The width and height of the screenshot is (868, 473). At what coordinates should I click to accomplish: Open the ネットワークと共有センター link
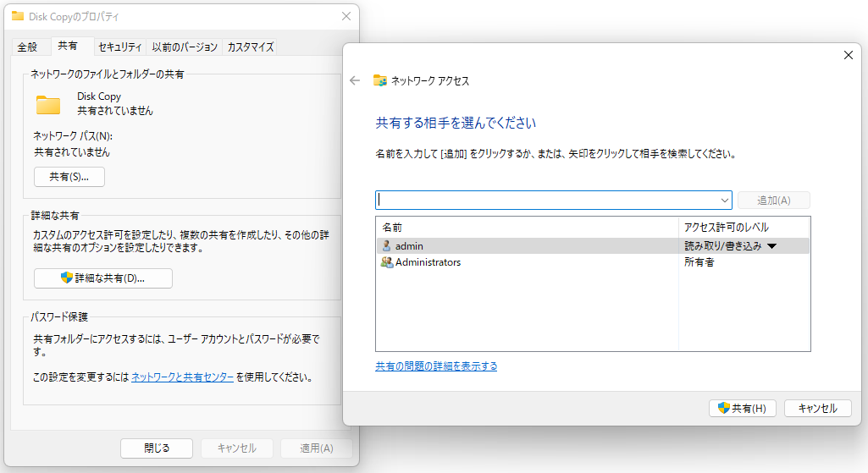tap(182, 377)
